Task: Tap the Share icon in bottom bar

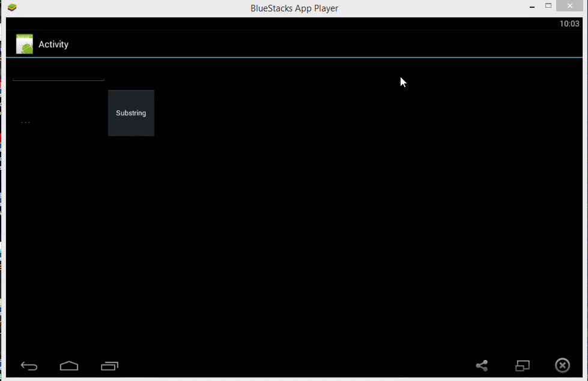Action: pos(482,365)
